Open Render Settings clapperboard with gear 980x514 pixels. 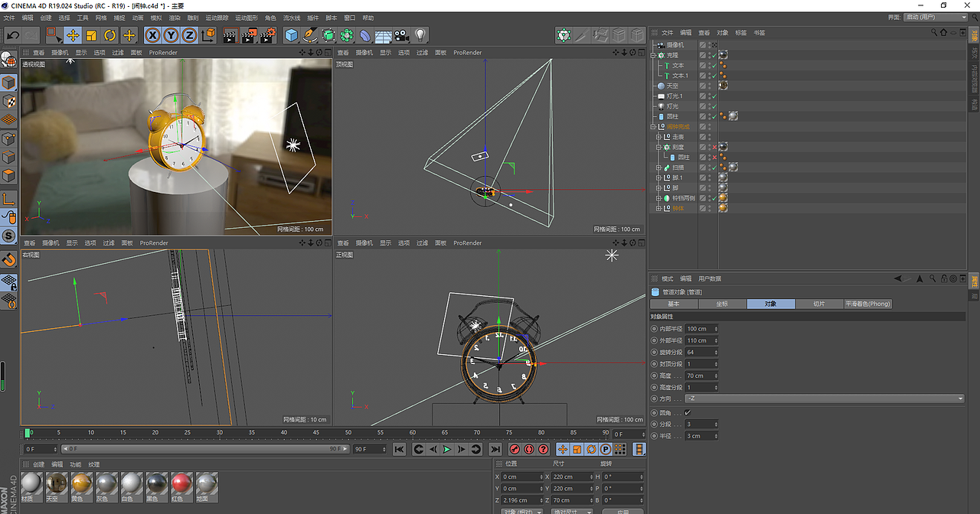tap(267, 35)
